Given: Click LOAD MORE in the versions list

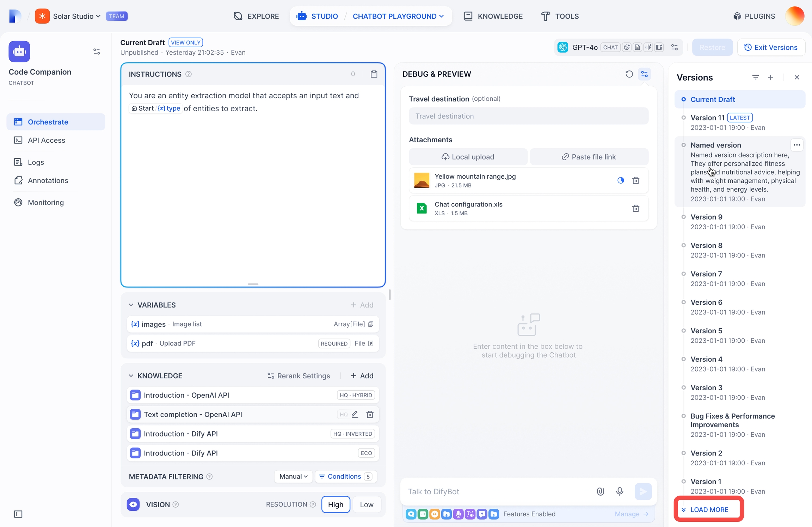Looking at the screenshot, I should [x=709, y=509].
